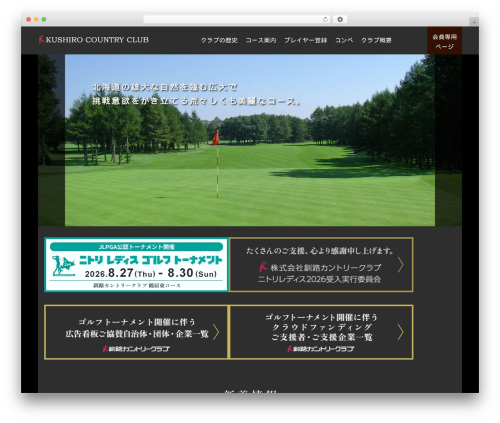Close the window with the red button

[x=29, y=19]
